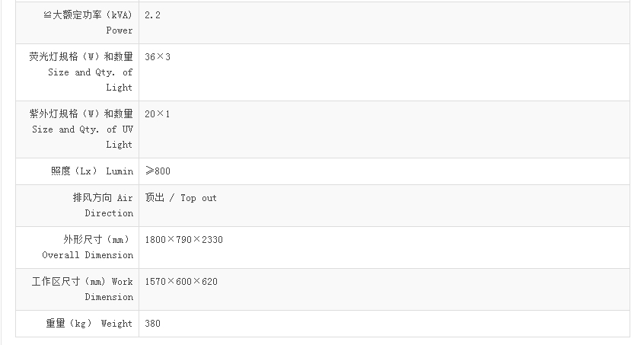This screenshot has height=345, width=644.
Task: Select the 1570×600×620 work dimension value
Action: (181, 282)
